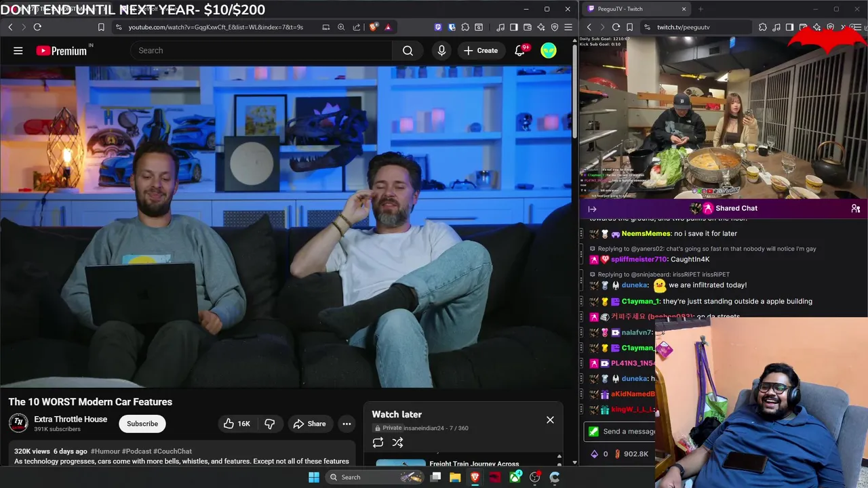This screenshot has height=488, width=868.
Task: Start voice search with the microphone
Action: (x=441, y=51)
